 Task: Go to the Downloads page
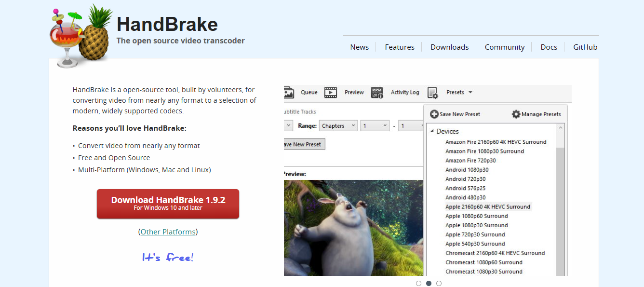pos(450,47)
